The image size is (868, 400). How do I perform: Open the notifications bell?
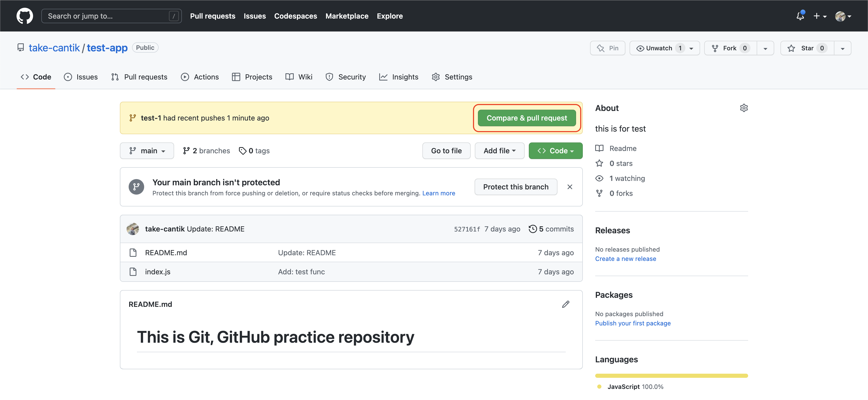[x=800, y=16]
